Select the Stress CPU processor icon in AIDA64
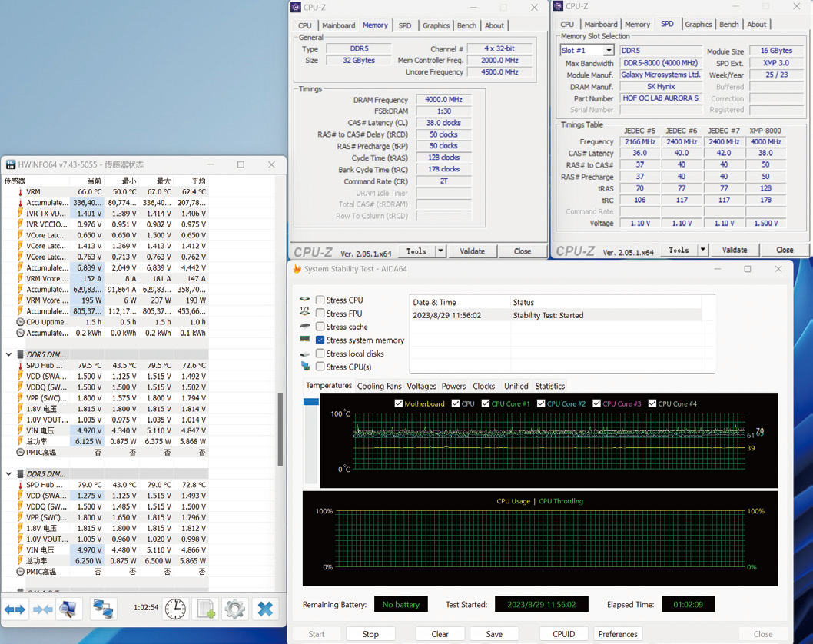Screen dimensions: 813x644 tap(304, 300)
